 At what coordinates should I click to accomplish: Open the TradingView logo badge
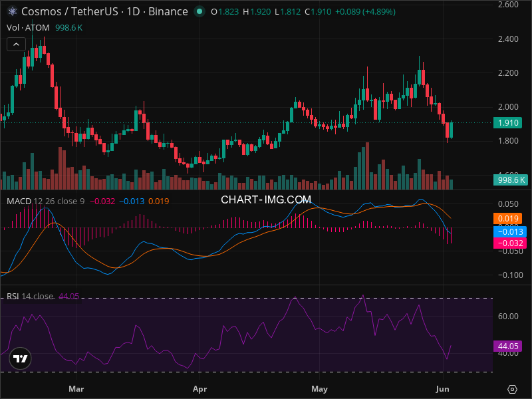[21, 358]
